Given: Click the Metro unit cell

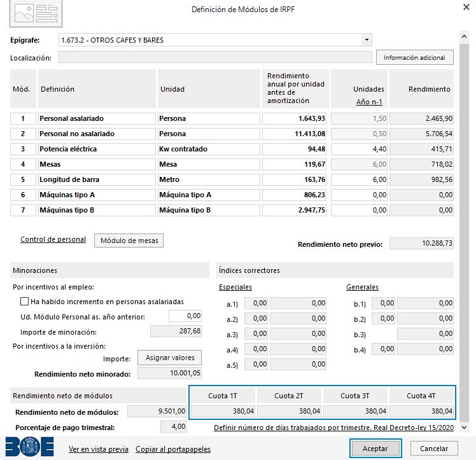Looking at the screenshot, I should coord(209,179).
